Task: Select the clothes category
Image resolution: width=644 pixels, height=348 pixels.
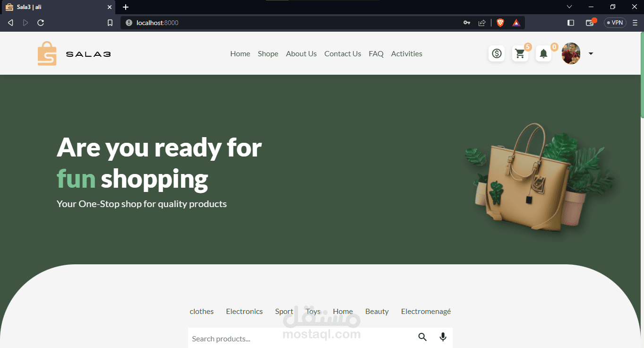Action: 202,311
